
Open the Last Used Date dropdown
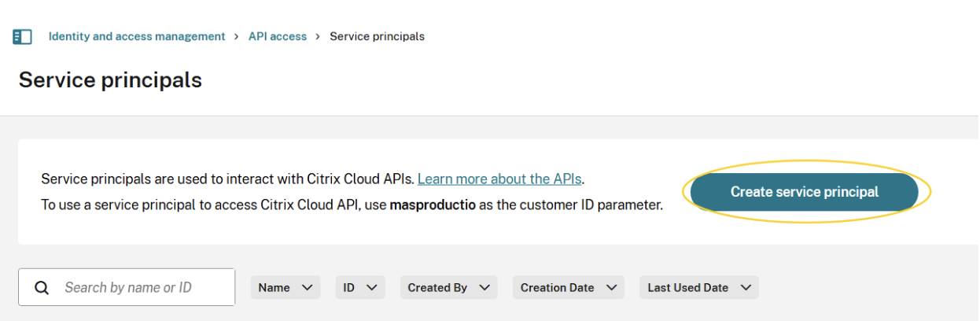click(698, 288)
